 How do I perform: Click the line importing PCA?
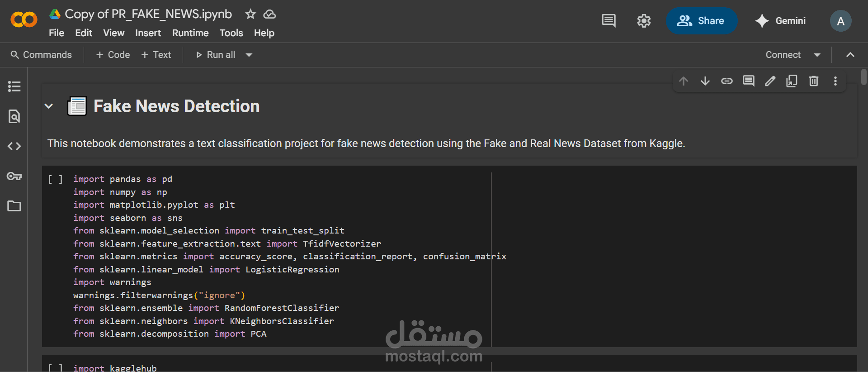click(170, 334)
